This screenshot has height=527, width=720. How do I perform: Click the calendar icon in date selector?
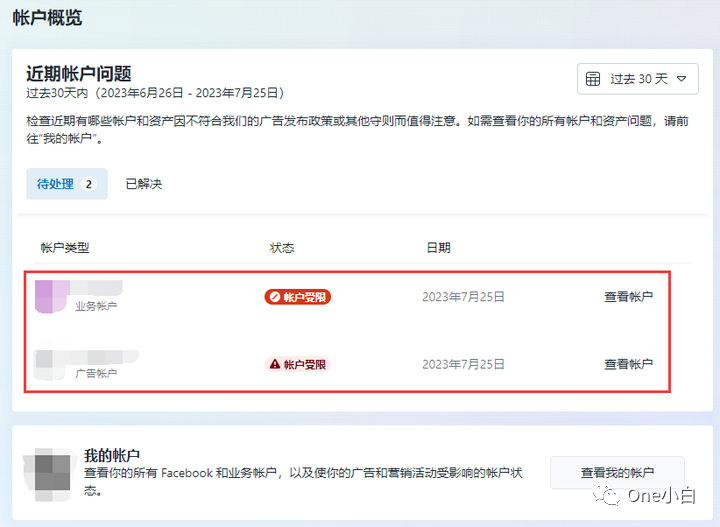tap(593, 79)
